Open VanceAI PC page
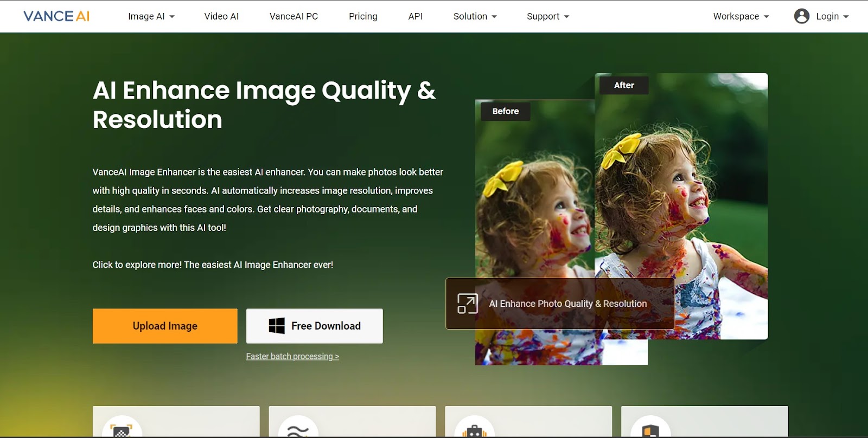This screenshot has height=438, width=868. tap(293, 16)
